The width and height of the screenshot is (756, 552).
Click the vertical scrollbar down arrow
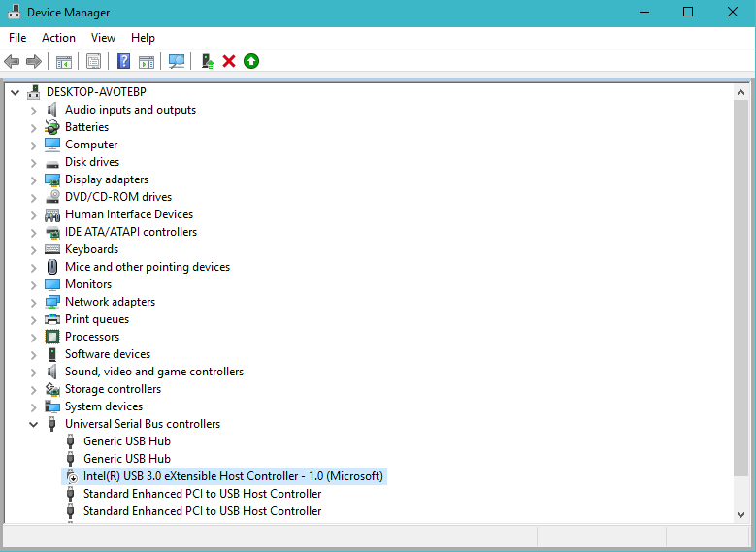pyautogui.click(x=741, y=515)
